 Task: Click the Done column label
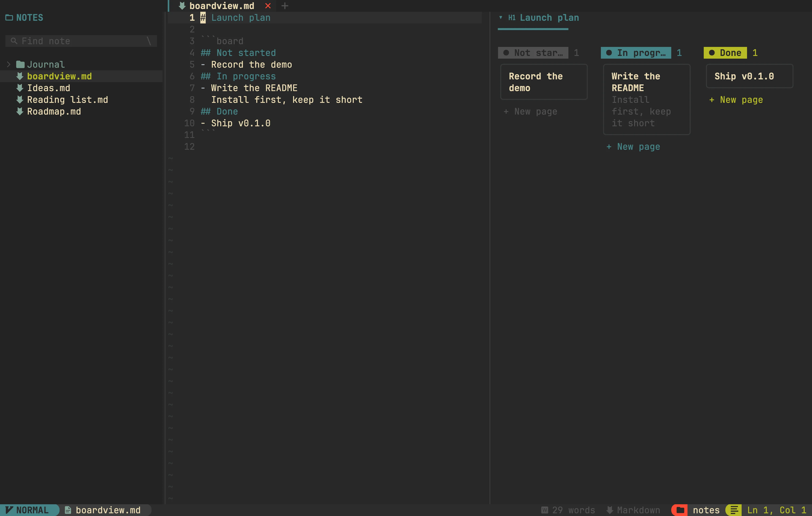pos(725,53)
